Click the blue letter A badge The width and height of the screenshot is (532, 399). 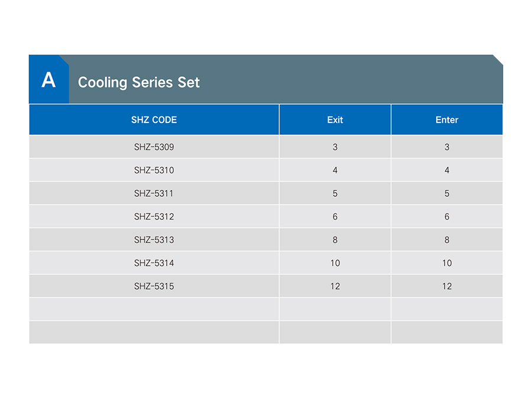tap(49, 79)
